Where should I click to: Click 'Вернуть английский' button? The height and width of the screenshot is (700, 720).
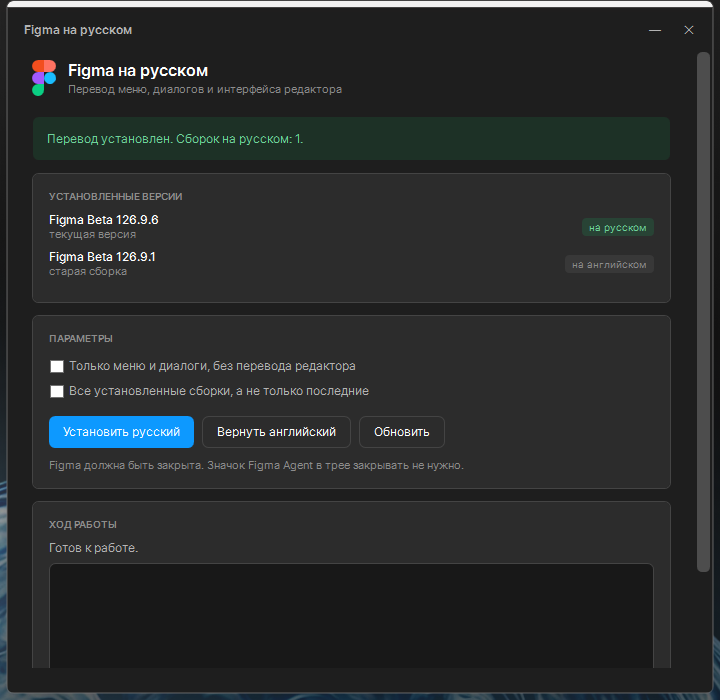click(x=276, y=432)
